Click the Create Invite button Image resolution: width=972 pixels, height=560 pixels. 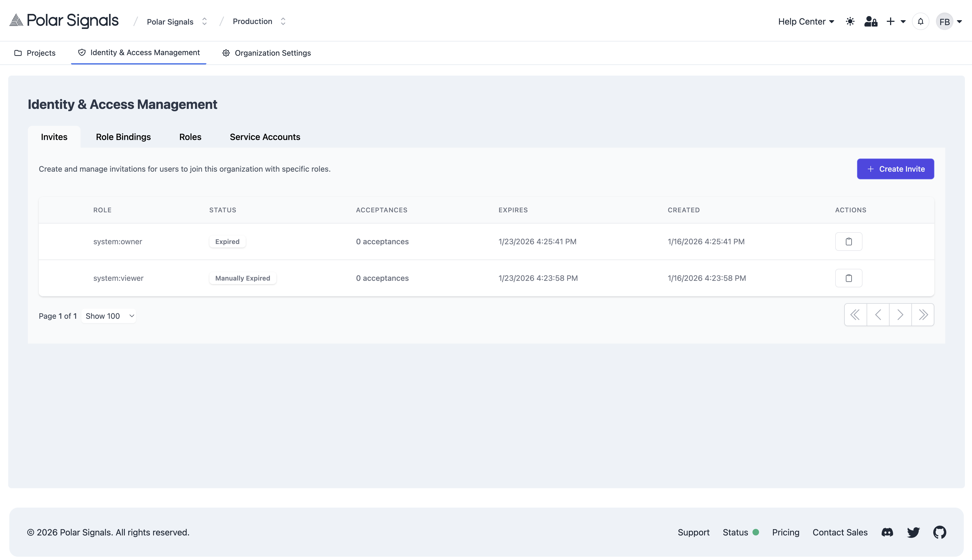(x=895, y=169)
